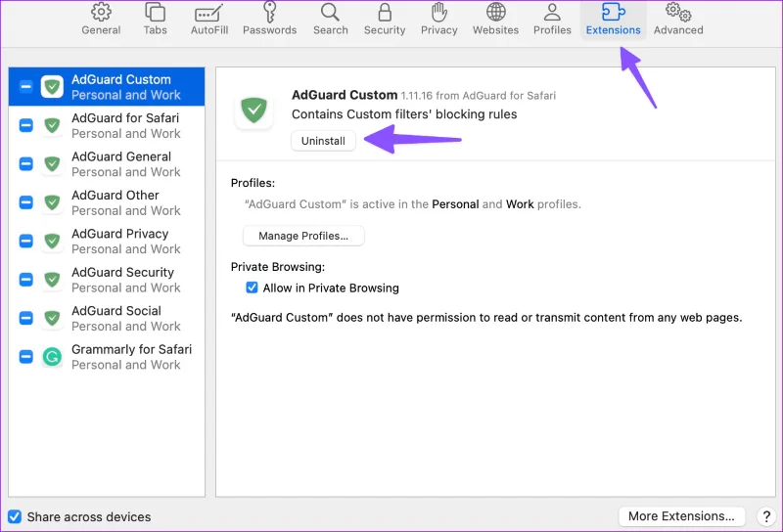Select the AdGuard Other list row
Image resolution: width=783 pixels, height=532 pixels.
click(107, 202)
